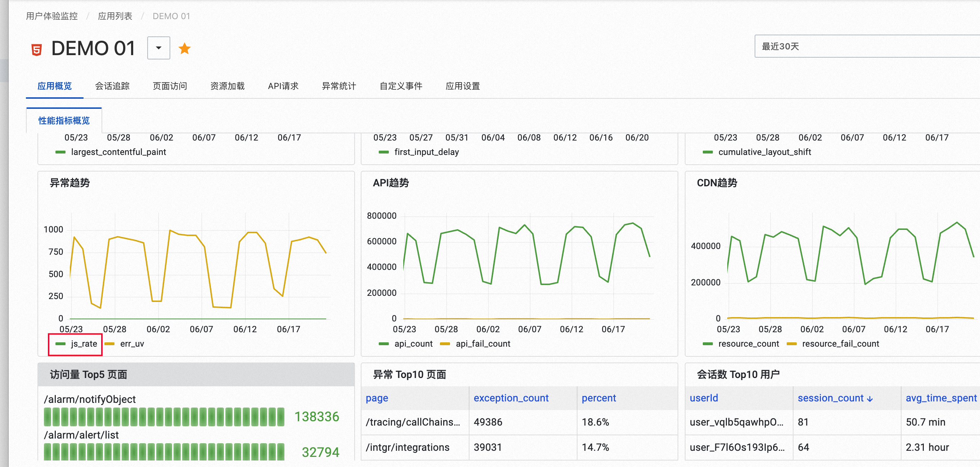Click the /alarm/alert/list page label

point(81,435)
